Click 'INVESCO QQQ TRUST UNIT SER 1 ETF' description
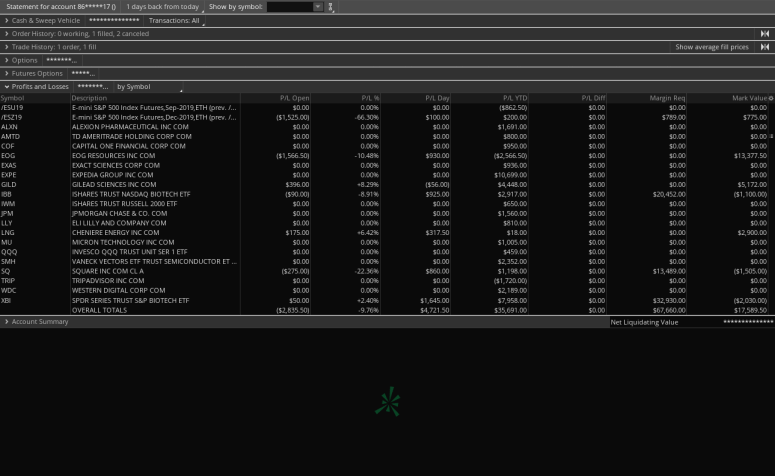The image size is (775, 476). 129,252
